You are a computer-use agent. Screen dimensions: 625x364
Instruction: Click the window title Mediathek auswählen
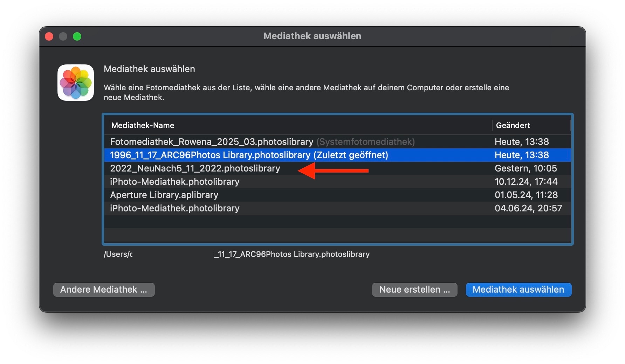[x=312, y=36]
